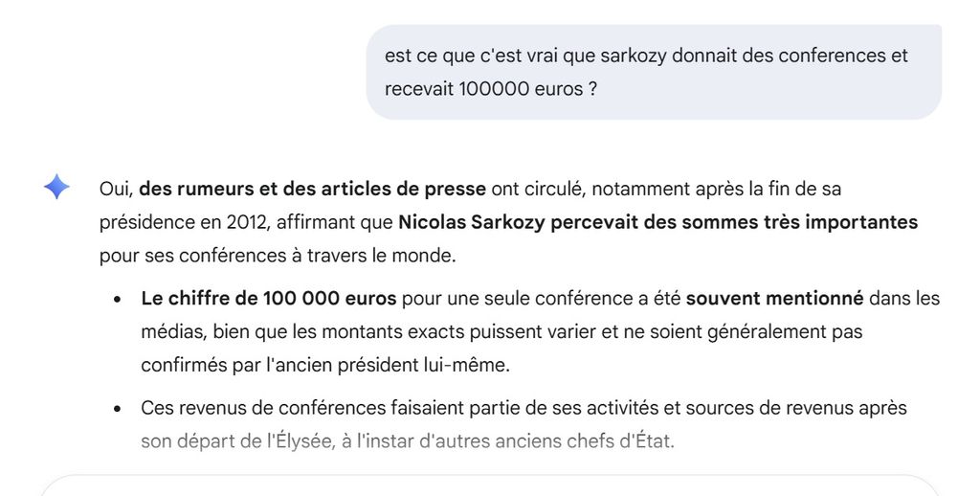The width and height of the screenshot is (980, 496).
Task: Click the second bullet point marker
Action: coord(117,409)
